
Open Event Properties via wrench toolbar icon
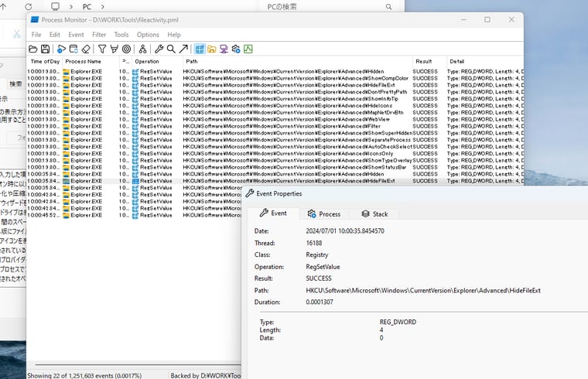point(159,49)
